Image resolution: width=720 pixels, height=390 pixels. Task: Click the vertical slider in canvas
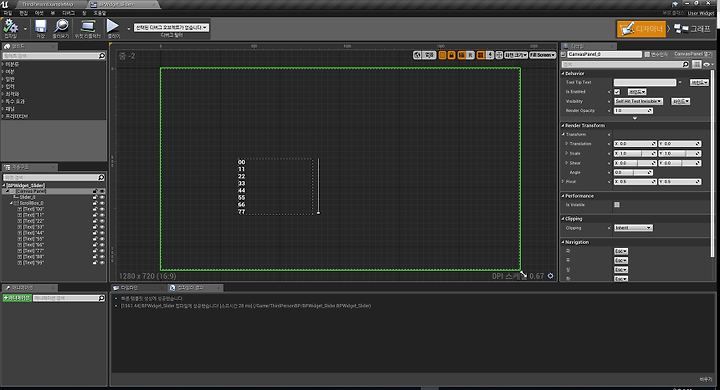click(318, 186)
